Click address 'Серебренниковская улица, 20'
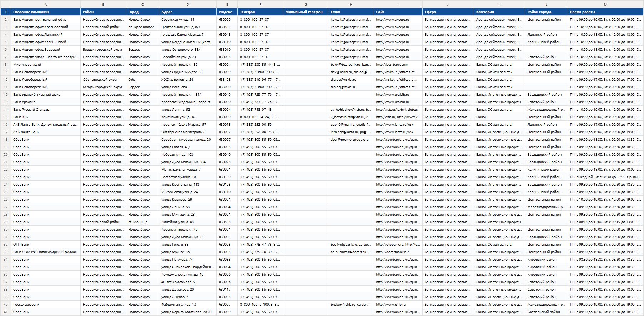Screen dimensions: 644x322 point(188,140)
